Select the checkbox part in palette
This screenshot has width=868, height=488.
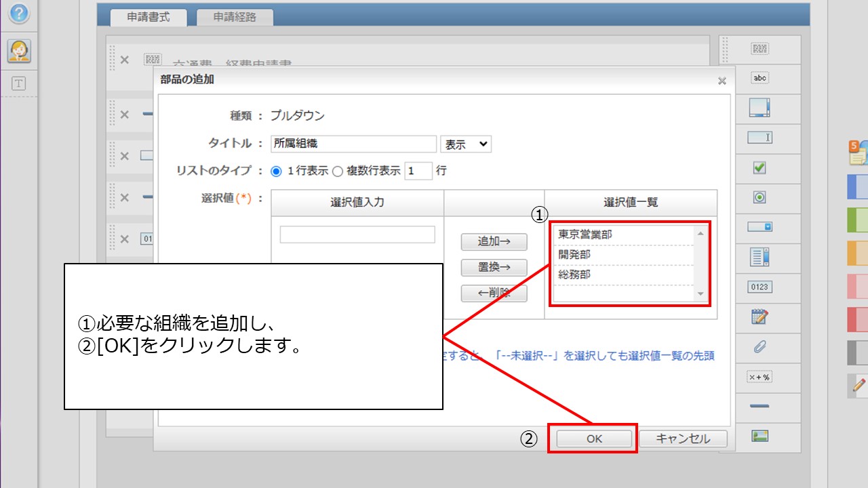tap(759, 167)
